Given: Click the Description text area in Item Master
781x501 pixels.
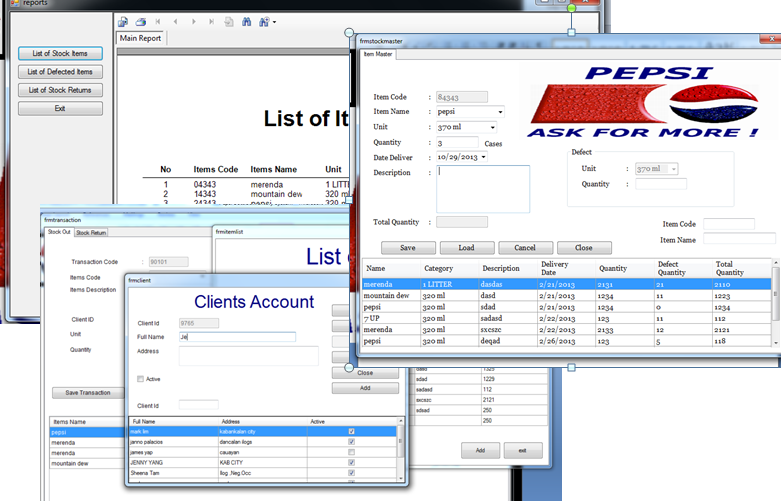Looking at the screenshot, I should tap(483, 189).
